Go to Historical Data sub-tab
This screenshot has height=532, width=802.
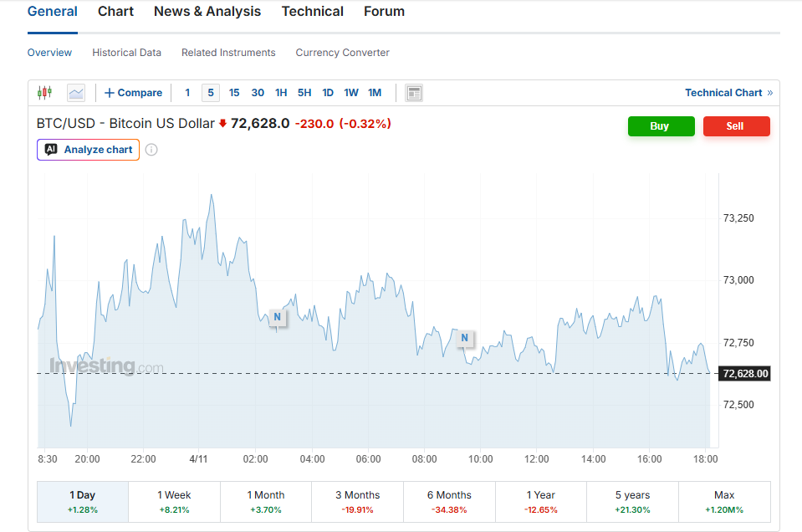tap(126, 53)
